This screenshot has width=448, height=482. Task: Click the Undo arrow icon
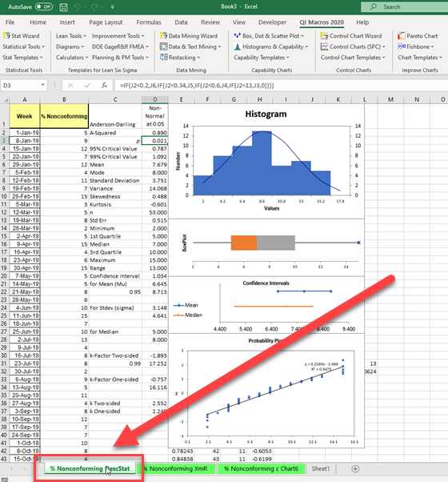77,6
